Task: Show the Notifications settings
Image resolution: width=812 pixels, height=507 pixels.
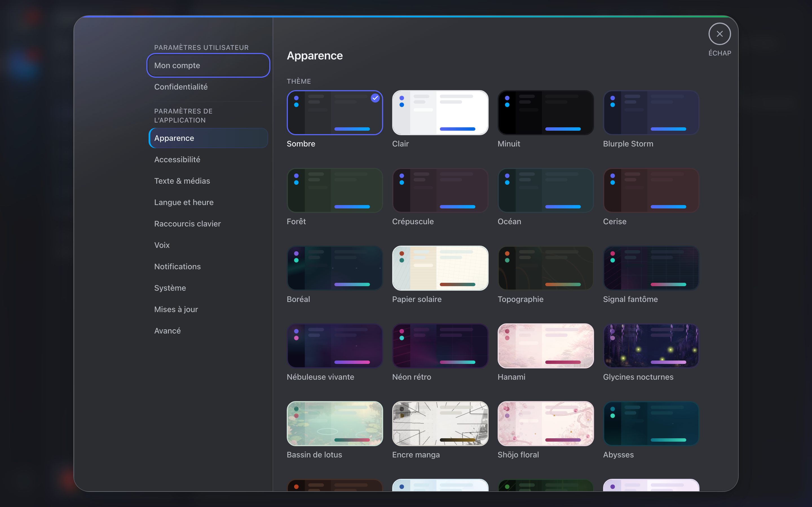Action: (208, 266)
